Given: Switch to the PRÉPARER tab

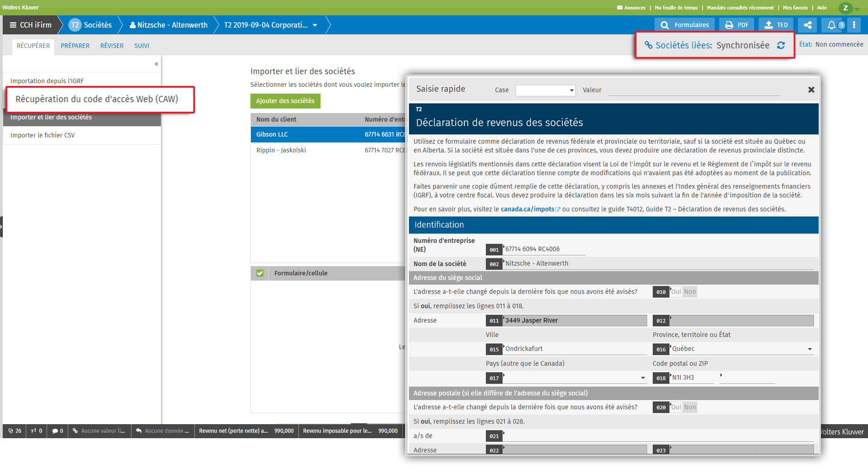Looking at the screenshot, I should click(75, 46).
